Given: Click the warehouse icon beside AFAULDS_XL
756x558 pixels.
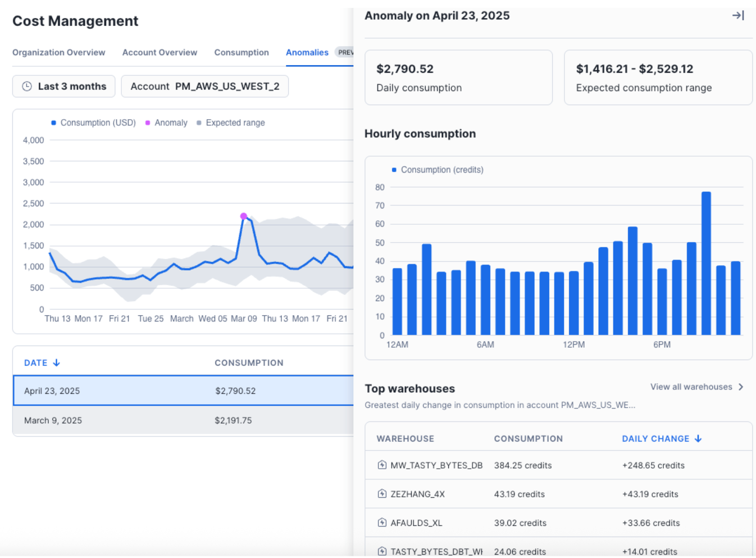Looking at the screenshot, I should pos(381,523).
